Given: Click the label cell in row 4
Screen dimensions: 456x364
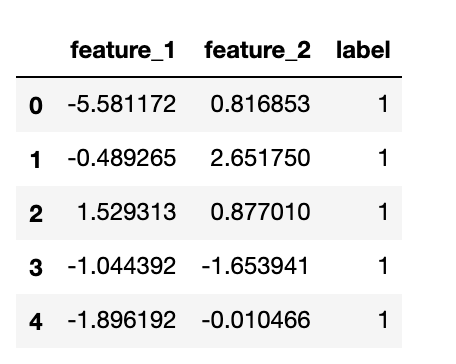Looking at the screenshot, I should click(384, 320).
